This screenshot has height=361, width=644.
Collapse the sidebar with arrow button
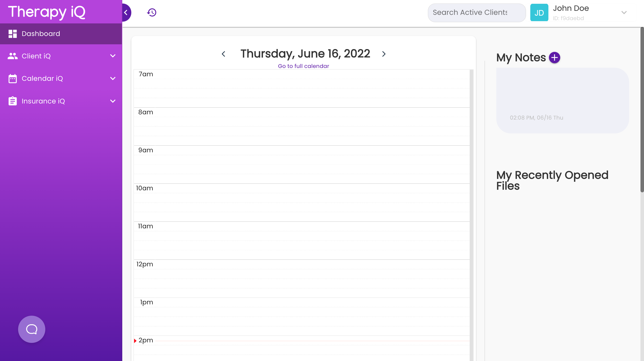click(x=126, y=12)
